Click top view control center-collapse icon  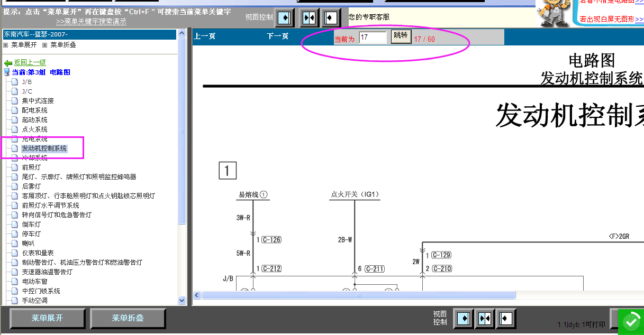pos(309,17)
